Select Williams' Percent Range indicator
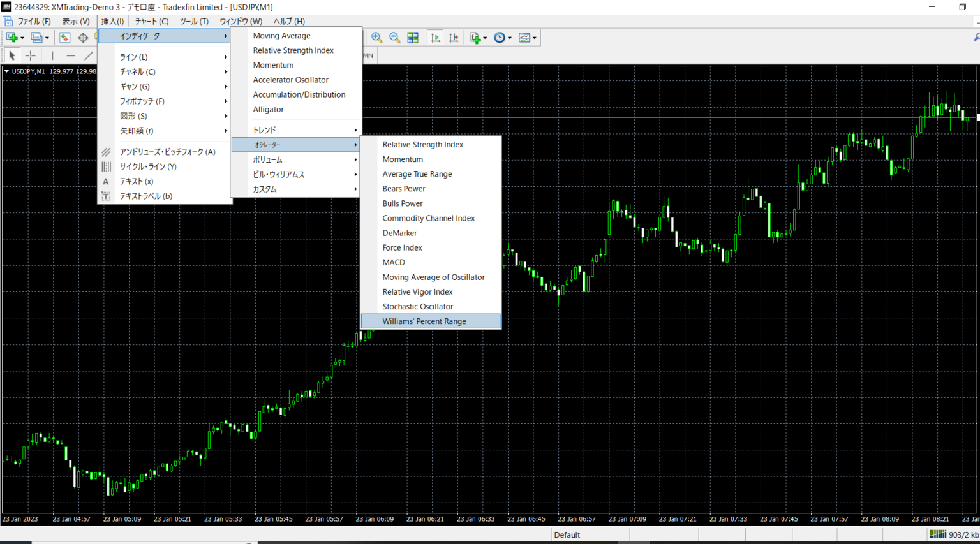The image size is (980, 544). click(x=426, y=321)
